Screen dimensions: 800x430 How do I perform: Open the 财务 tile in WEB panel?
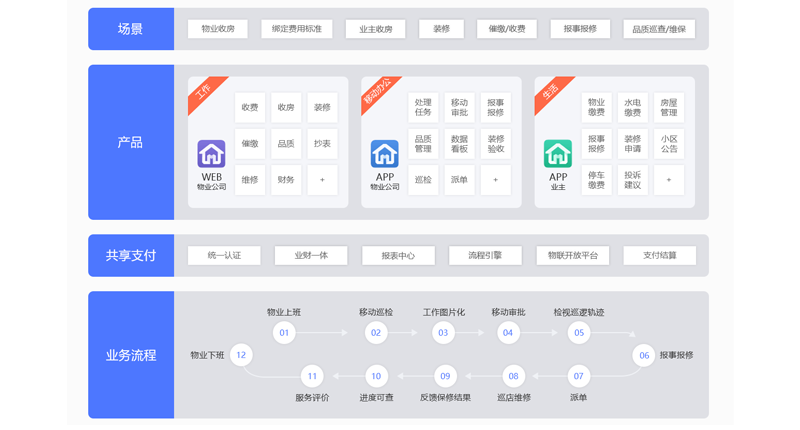286,180
